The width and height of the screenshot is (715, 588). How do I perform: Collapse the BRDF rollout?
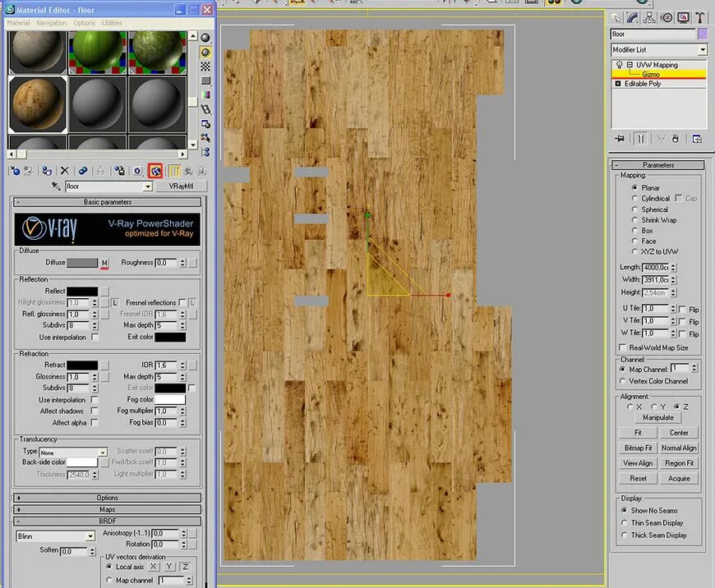(x=108, y=521)
